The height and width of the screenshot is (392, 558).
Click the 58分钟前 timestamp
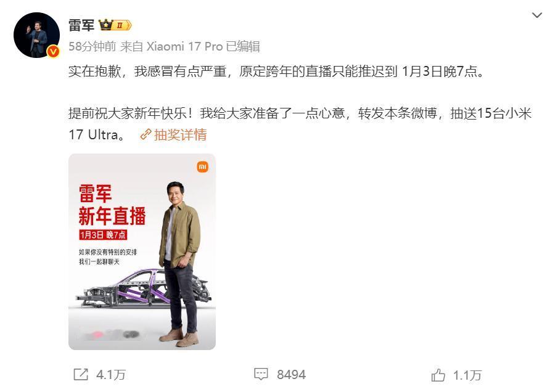(x=92, y=46)
